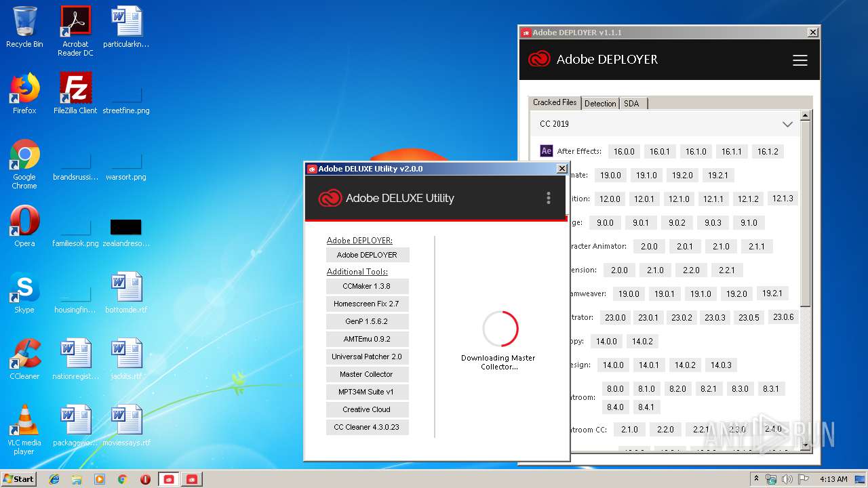Select version 8.4.1 in Adobe DEPLOYER
The height and width of the screenshot is (488, 868).
click(x=646, y=407)
